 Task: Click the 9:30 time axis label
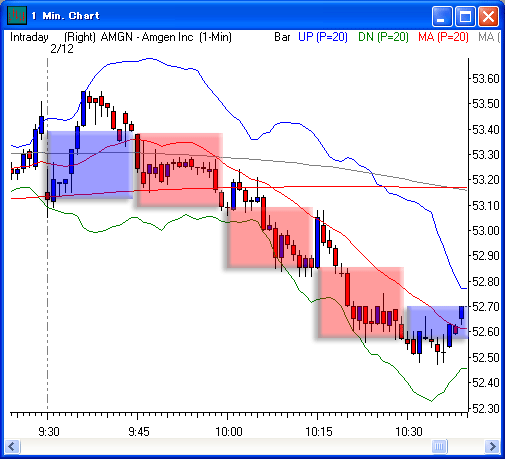(49, 432)
